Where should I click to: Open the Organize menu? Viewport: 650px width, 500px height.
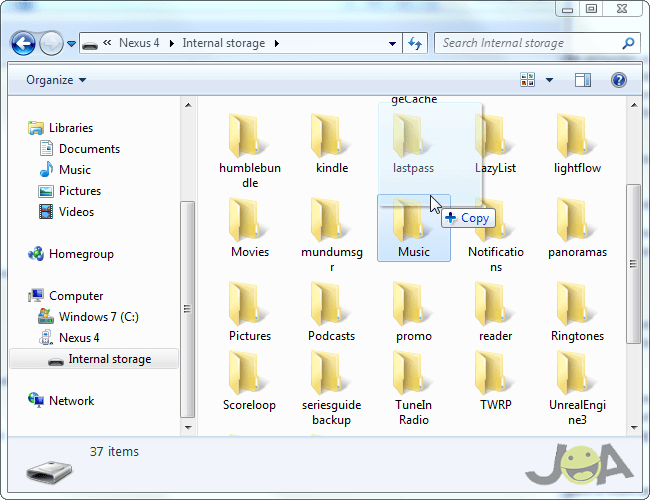coord(56,80)
